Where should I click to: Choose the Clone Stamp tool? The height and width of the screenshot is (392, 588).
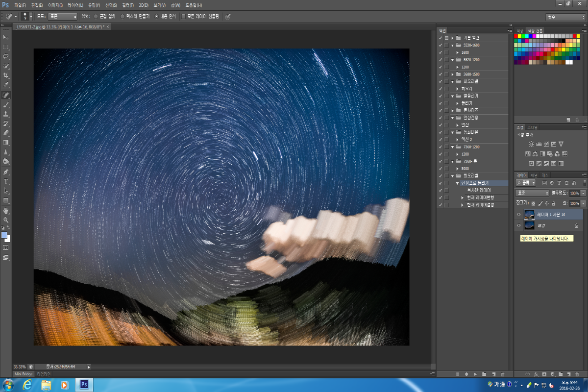[6, 114]
